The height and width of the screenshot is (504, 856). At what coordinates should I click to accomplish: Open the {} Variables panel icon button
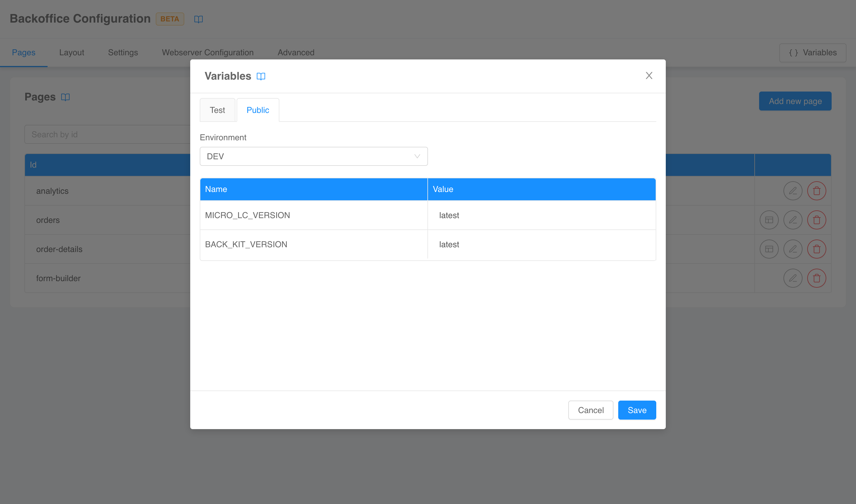click(x=812, y=53)
